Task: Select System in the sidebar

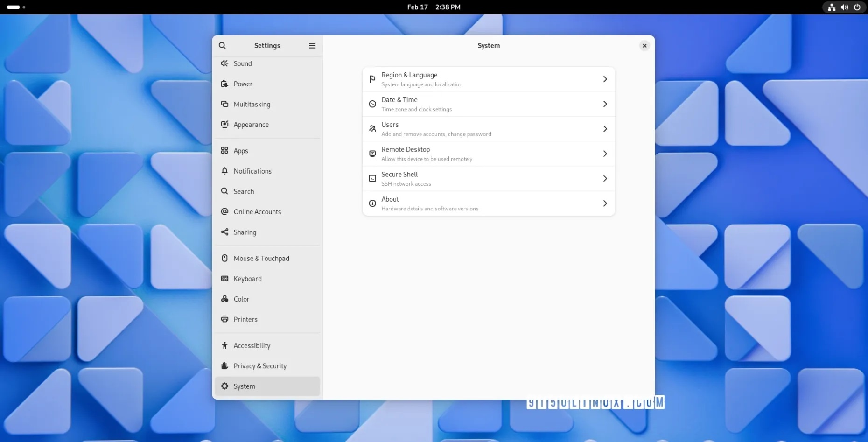Action: (267, 386)
